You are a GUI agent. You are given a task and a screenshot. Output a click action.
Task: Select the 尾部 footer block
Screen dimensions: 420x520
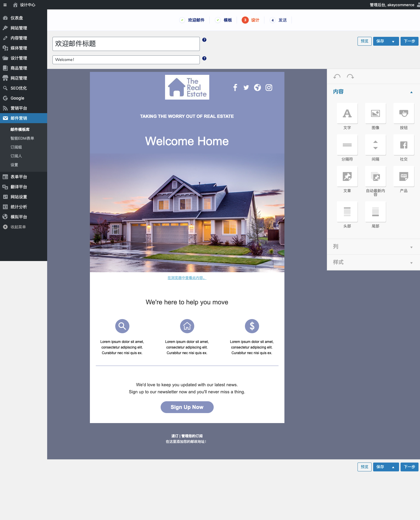pyautogui.click(x=375, y=212)
